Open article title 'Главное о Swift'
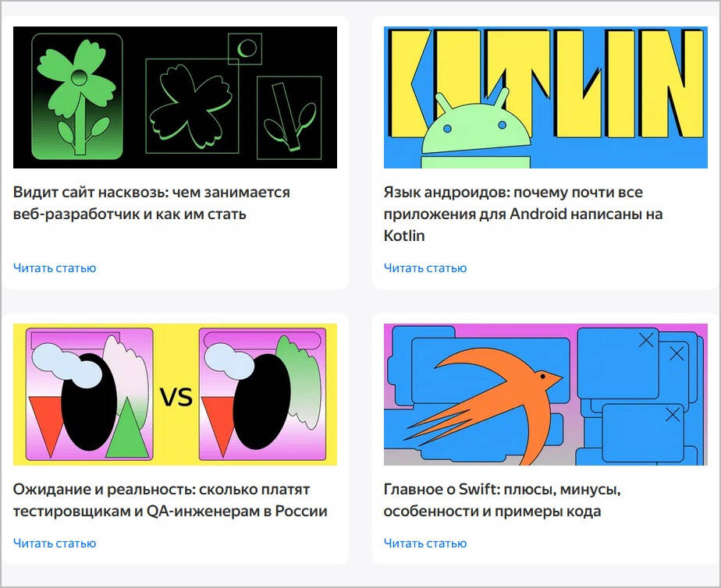 click(503, 500)
